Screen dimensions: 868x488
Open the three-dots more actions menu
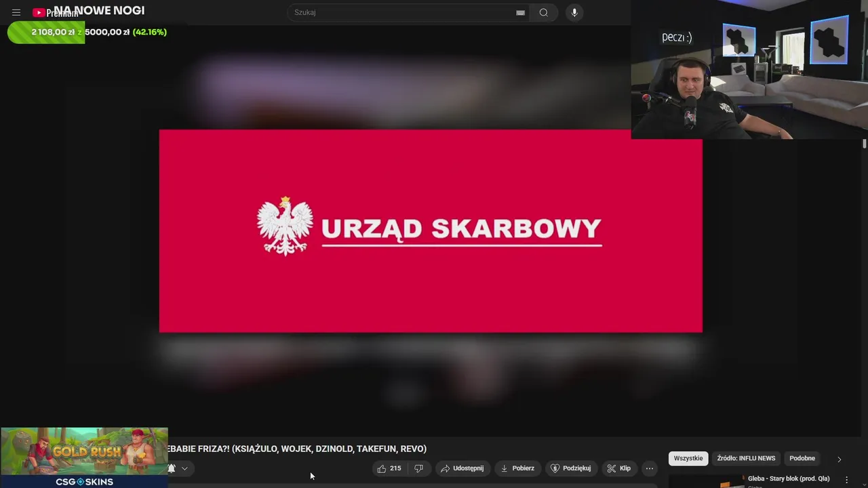(x=650, y=468)
